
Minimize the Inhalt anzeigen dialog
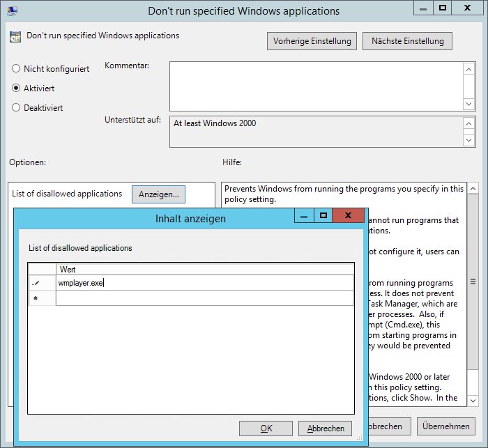point(303,216)
